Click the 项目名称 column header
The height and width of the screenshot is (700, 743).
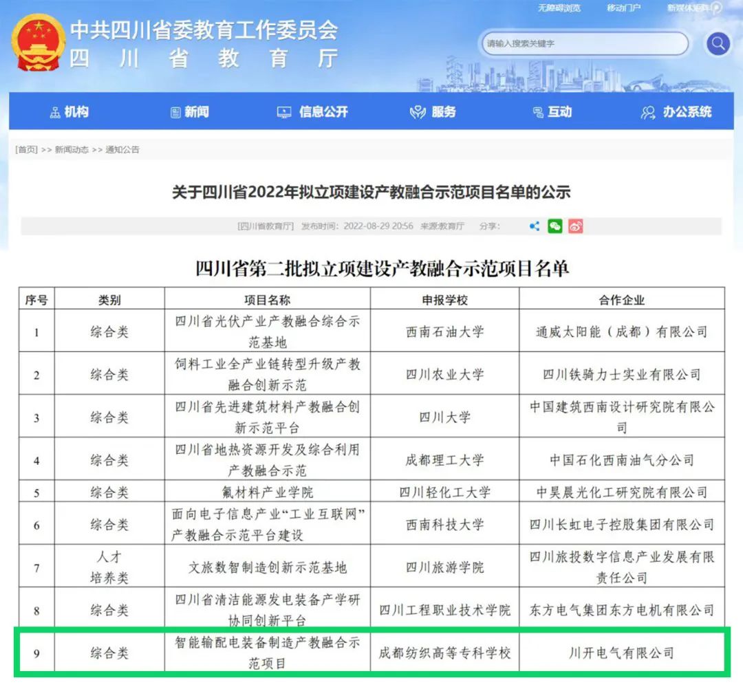pyautogui.click(x=267, y=300)
